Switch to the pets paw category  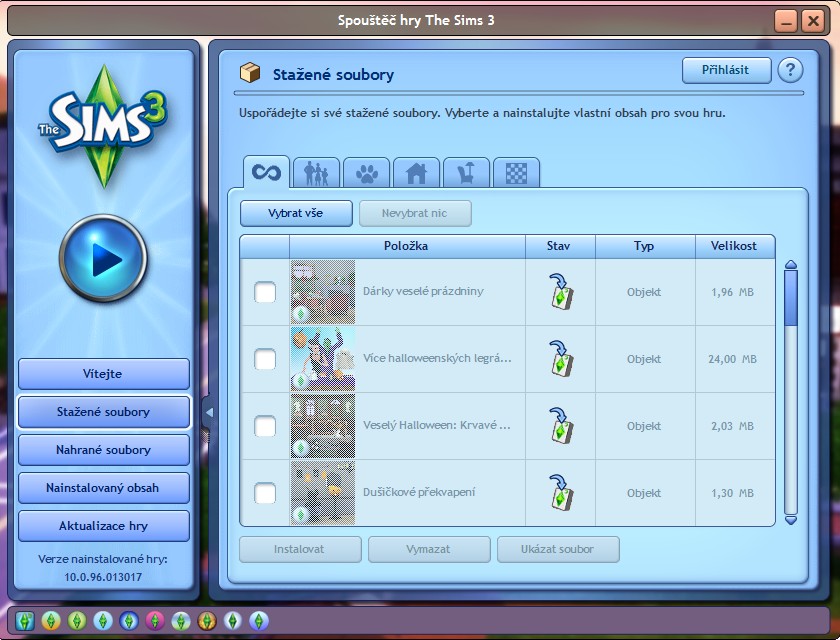[x=366, y=172]
